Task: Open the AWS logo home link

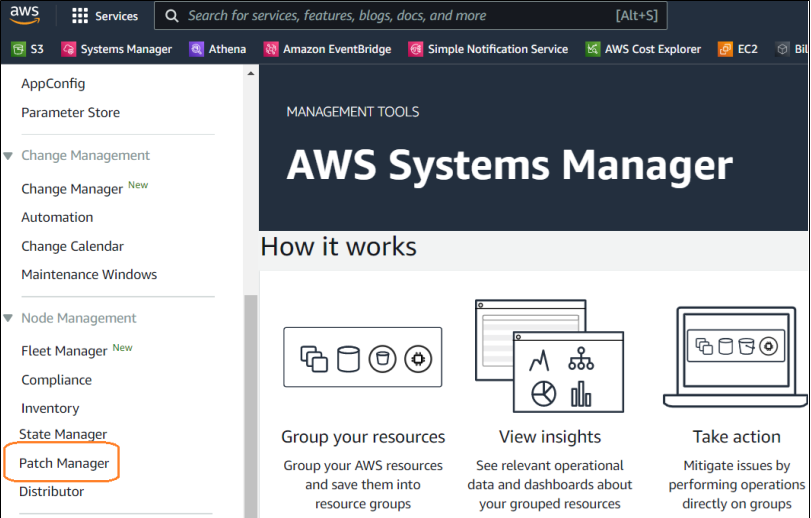Action: [x=24, y=14]
